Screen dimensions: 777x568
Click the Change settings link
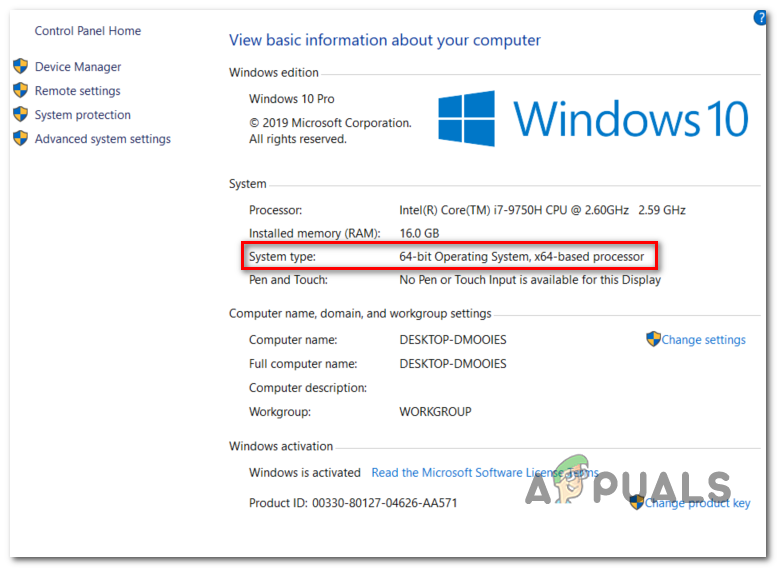[x=703, y=340]
